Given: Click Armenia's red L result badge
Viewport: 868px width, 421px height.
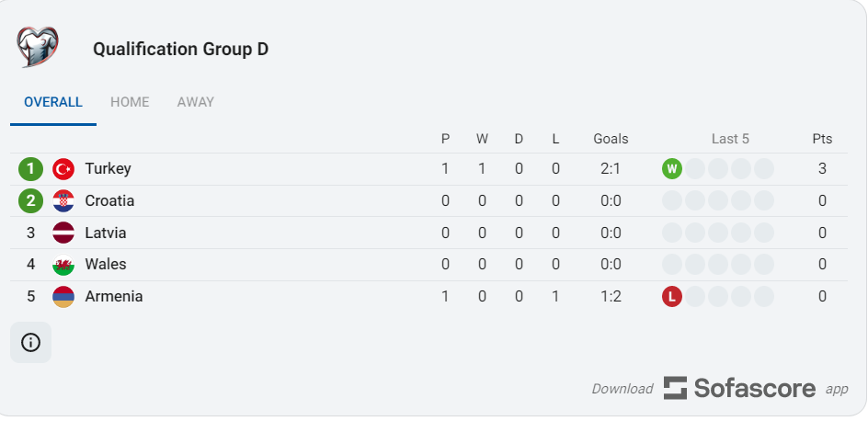Looking at the screenshot, I should [x=672, y=297].
